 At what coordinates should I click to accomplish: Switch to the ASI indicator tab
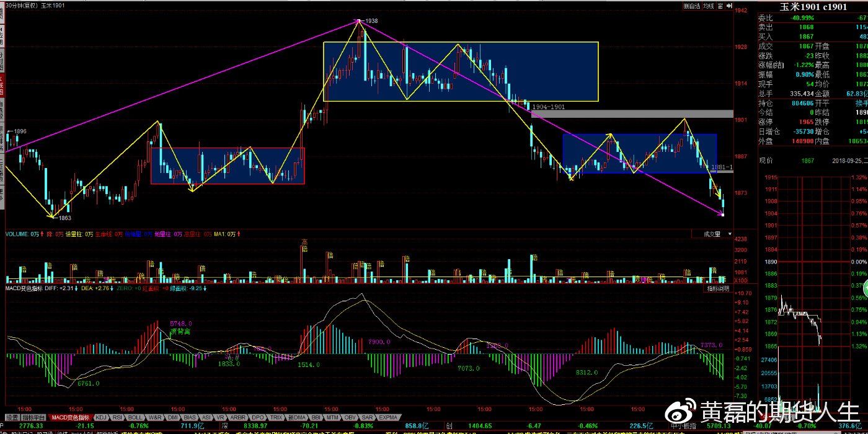point(207,418)
